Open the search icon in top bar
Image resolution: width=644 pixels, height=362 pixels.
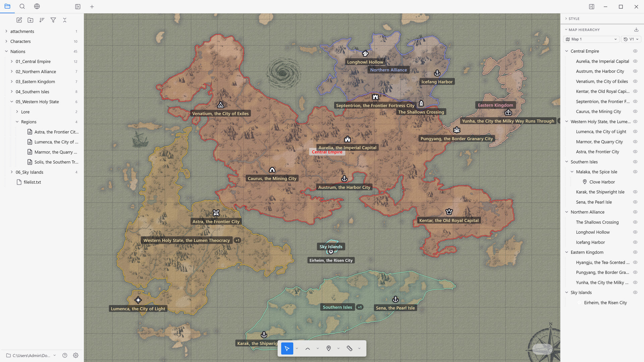[22, 6]
